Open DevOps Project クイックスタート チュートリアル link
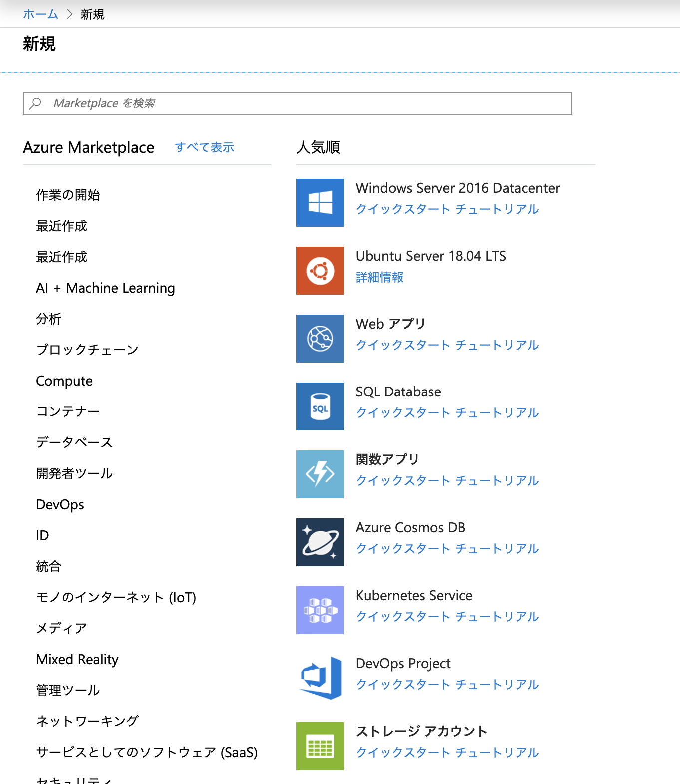The height and width of the screenshot is (784, 680). click(447, 685)
